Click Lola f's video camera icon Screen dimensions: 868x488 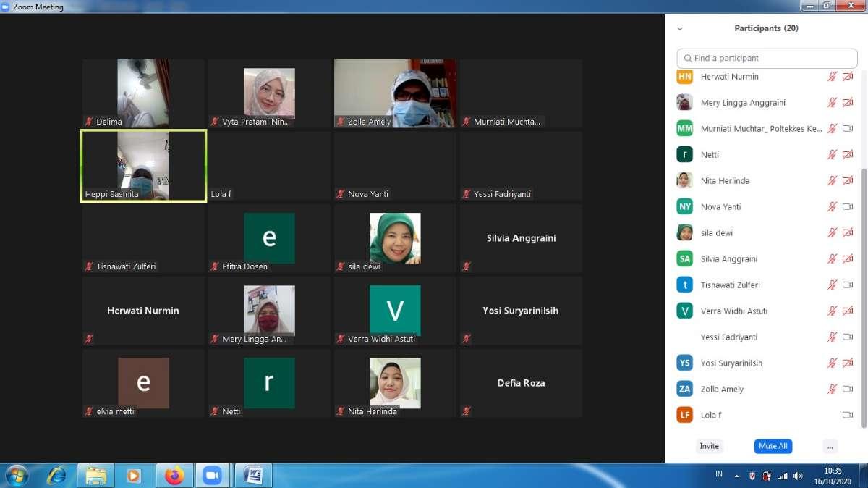click(x=848, y=415)
